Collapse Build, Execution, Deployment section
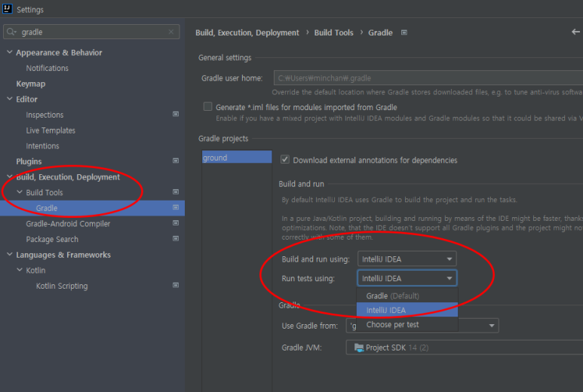Screen dimensions: 583x392 click(x=10, y=176)
